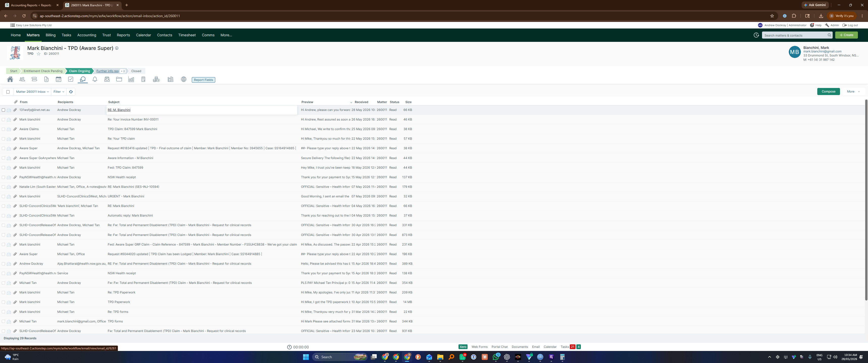Click the magnifier in matters search box
868x363 pixels.
tap(829, 35)
